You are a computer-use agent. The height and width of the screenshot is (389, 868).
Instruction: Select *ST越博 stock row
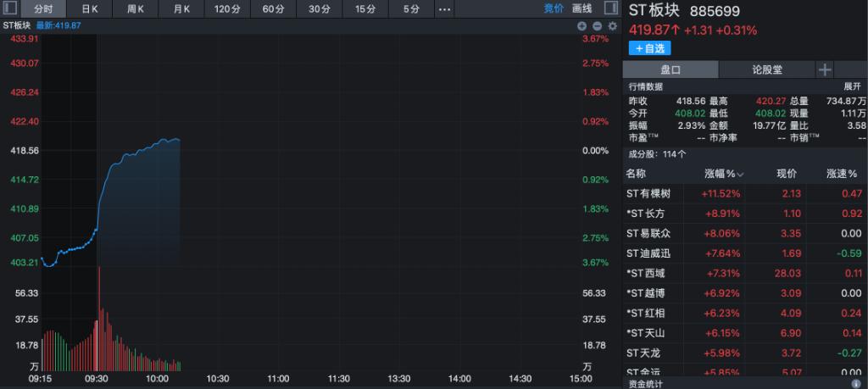[x=745, y=293]
